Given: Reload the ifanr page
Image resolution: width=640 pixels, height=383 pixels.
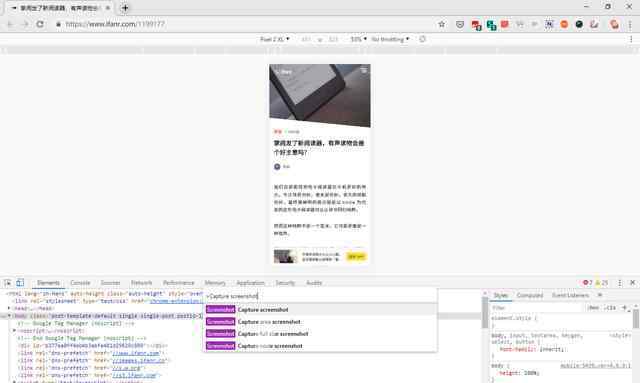Looking at the screenshot, I should 40,24.
